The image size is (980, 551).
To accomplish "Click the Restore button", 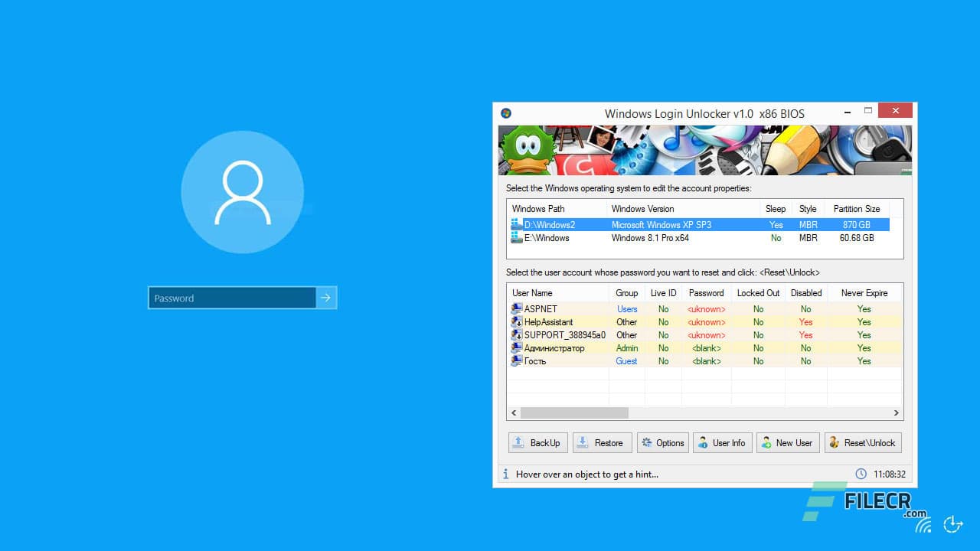I will click(603, 442).
